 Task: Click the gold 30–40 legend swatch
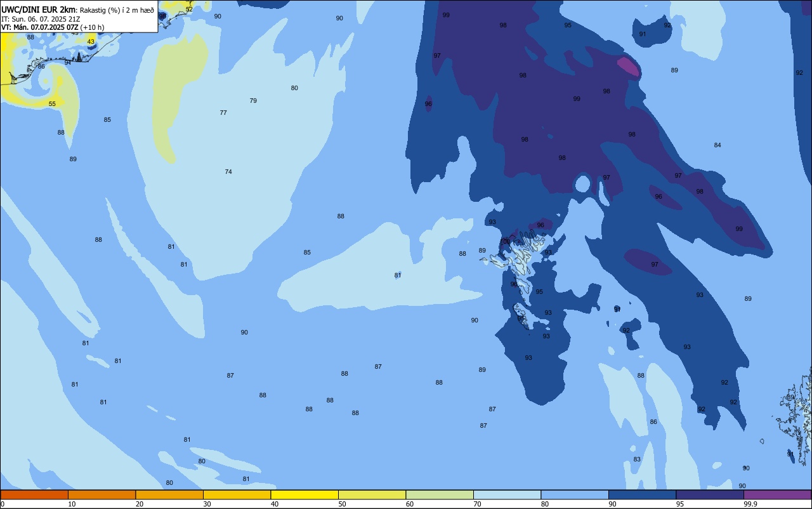point(237,494)
